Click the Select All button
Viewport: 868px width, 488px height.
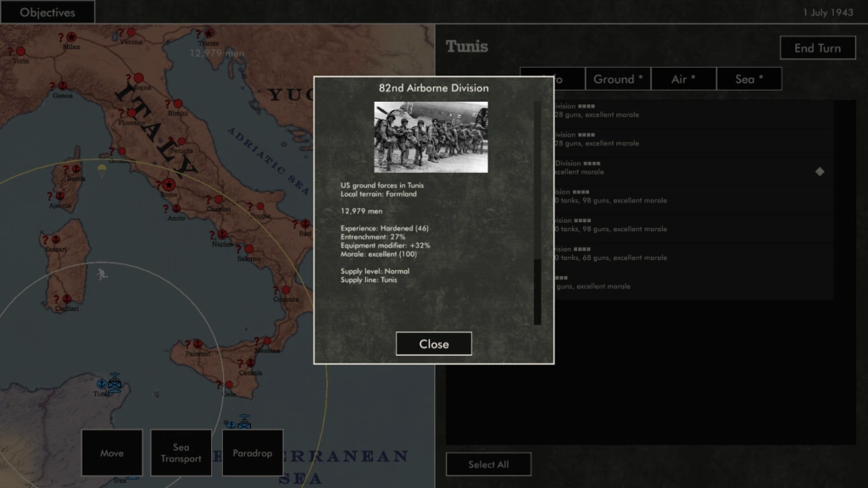tap(488, 464)
